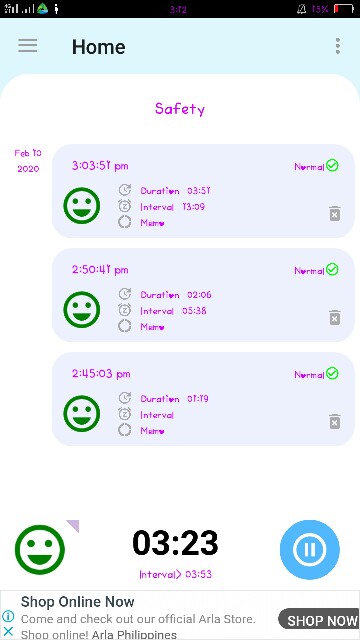Viewport: 360px width, 640px height.
Task: Open the three-dot overflow menu
Action: point(338,46)
